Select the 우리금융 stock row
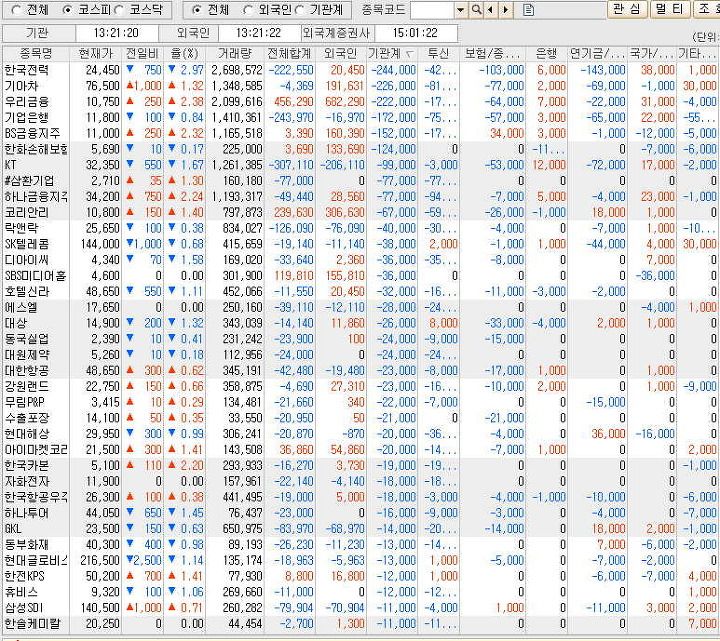The height and width of the screenshot is (641, 720). coord(360,101)
